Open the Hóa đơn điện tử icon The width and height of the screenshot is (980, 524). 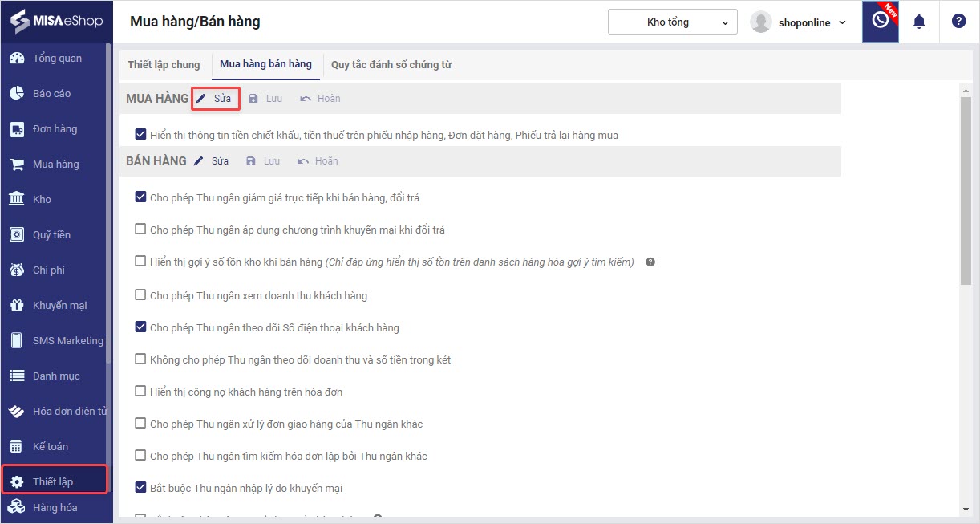(x=16, y=412)
